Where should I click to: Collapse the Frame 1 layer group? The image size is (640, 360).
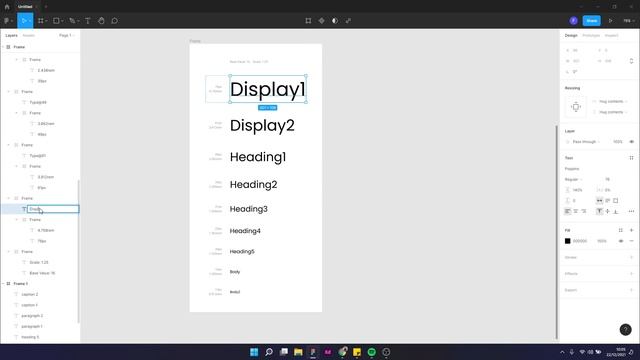3,284
